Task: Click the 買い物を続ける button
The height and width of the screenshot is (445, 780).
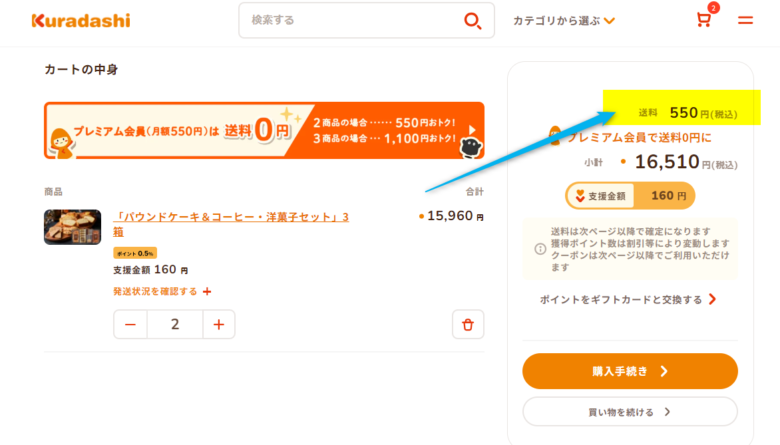Action: tap(630, 411)
